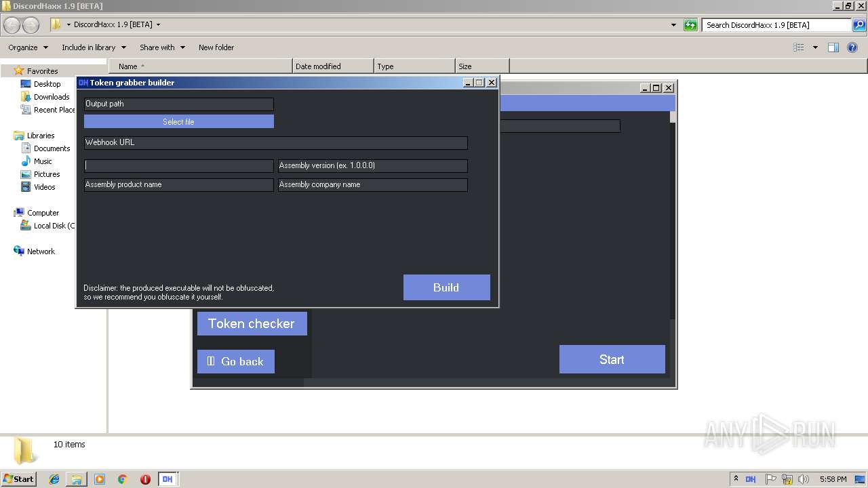Click the Assembly product name field

coord(179,184)
